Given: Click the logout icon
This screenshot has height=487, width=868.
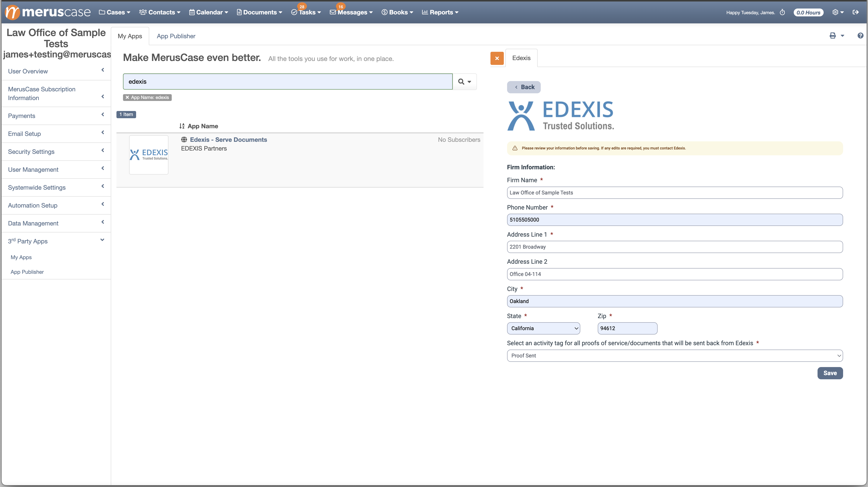Looking at the screenshot, I should 856,12.
